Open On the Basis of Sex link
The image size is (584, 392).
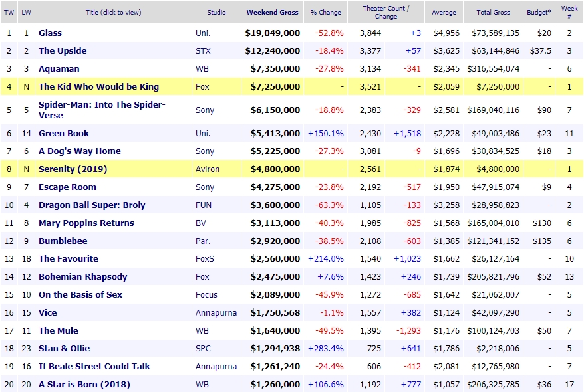pyautogui.click(x=80, y=294)
